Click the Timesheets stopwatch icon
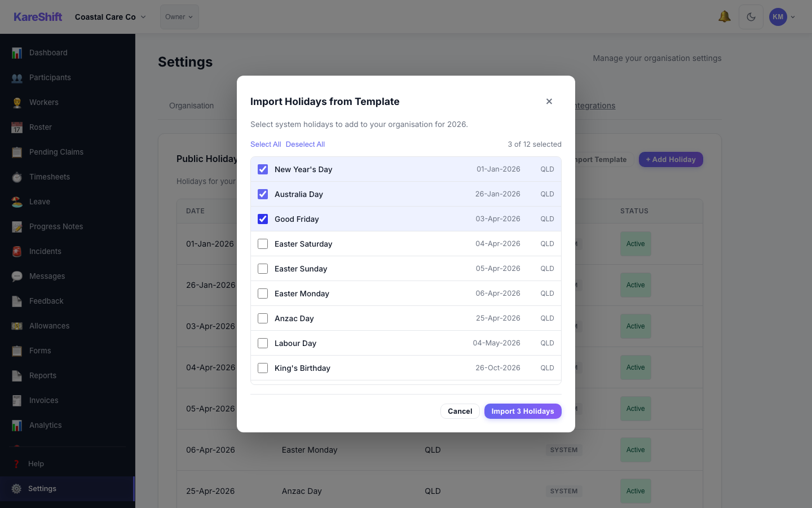Image resolution: width=812 pixels, height=508 pixels. pyautogui.click(x=17, y=177)
